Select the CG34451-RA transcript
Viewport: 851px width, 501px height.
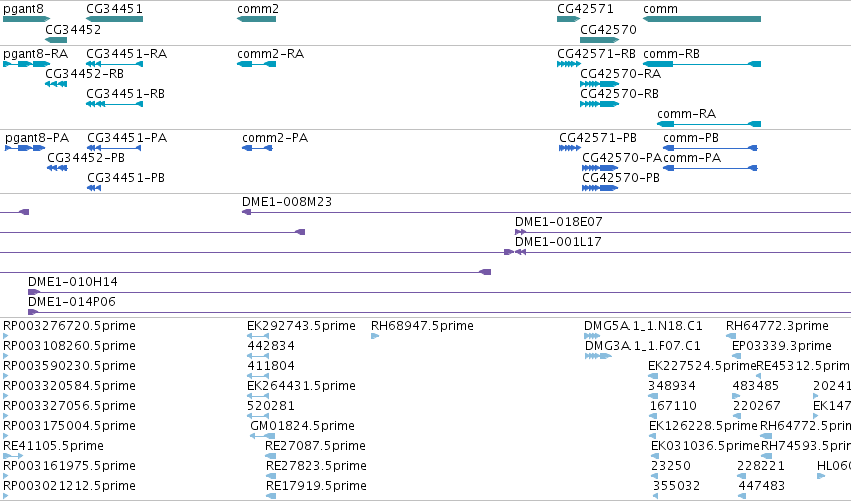(x=115, y=64)
